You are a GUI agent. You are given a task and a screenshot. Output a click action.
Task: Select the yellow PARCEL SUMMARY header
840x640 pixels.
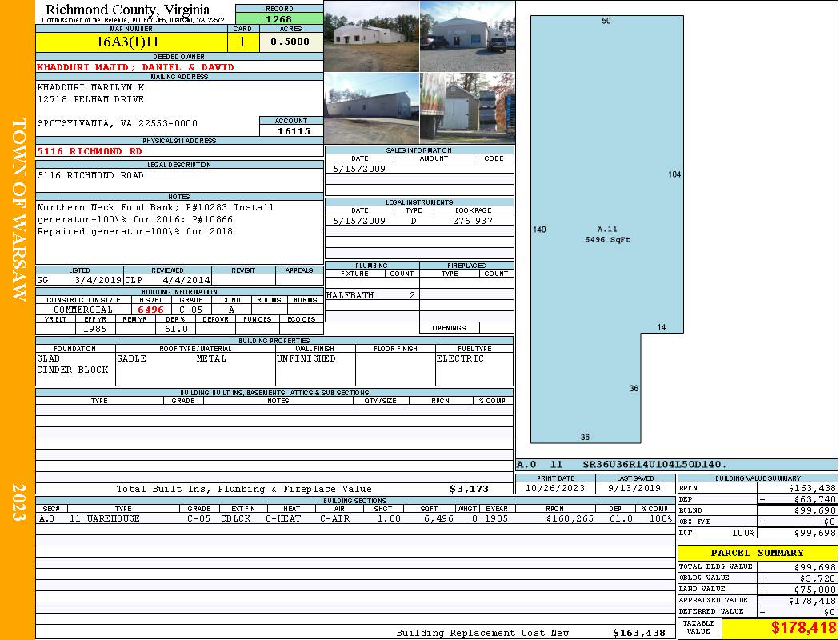(757, 553)
